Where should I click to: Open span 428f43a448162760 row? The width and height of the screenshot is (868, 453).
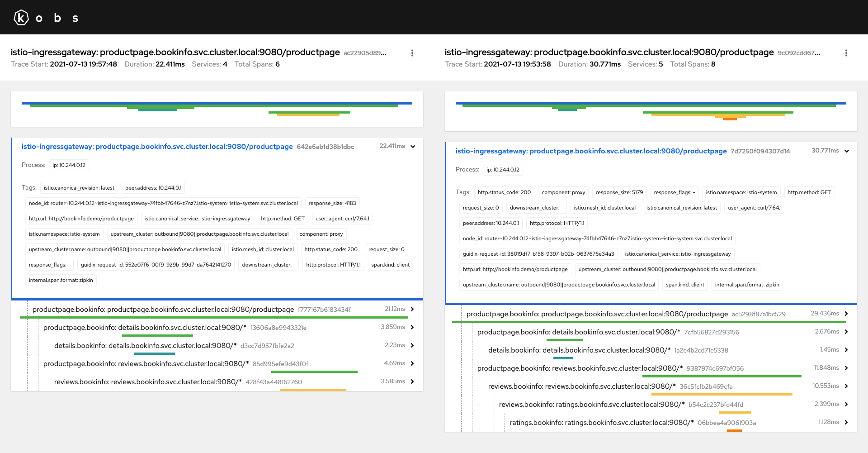point(217,381)
